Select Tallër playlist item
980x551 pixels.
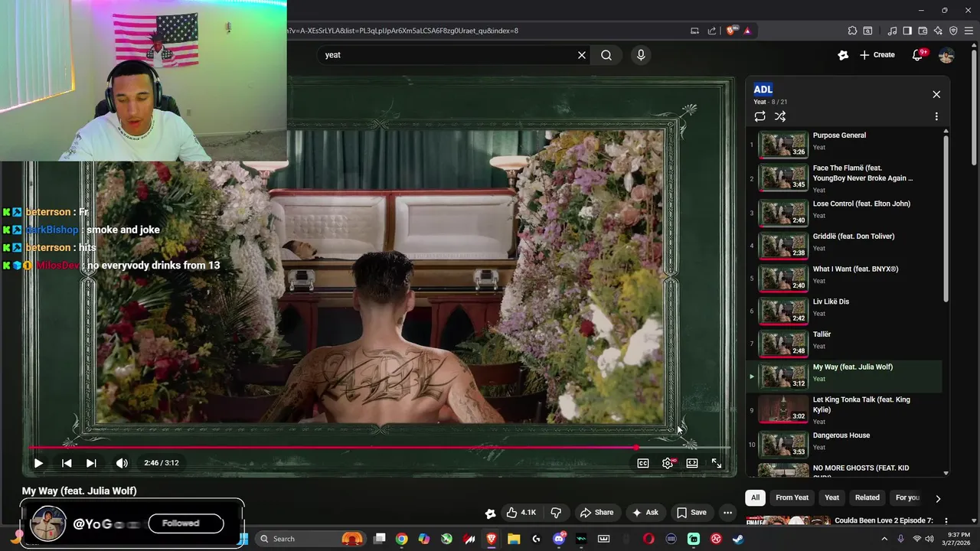click(844, 344)
